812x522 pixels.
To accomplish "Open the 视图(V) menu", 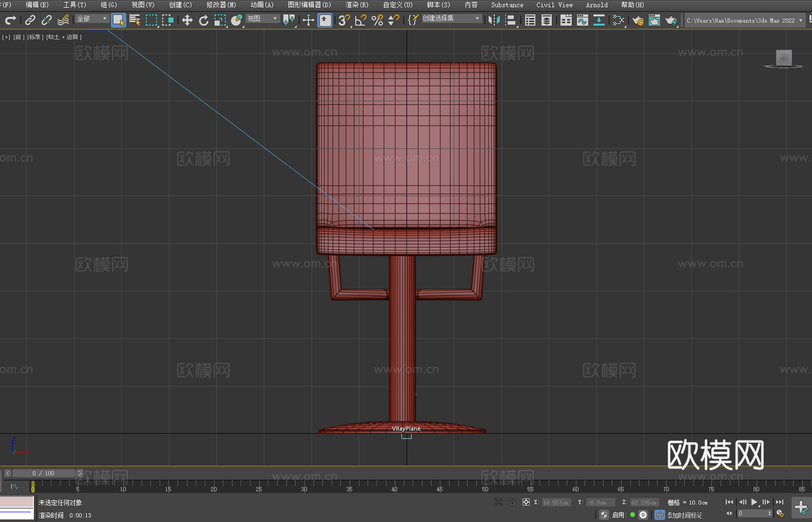I will (143, 5).
